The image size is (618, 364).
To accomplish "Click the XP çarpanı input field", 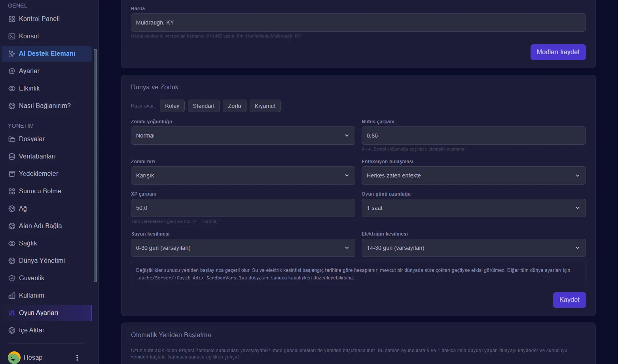I will (243, 208).
